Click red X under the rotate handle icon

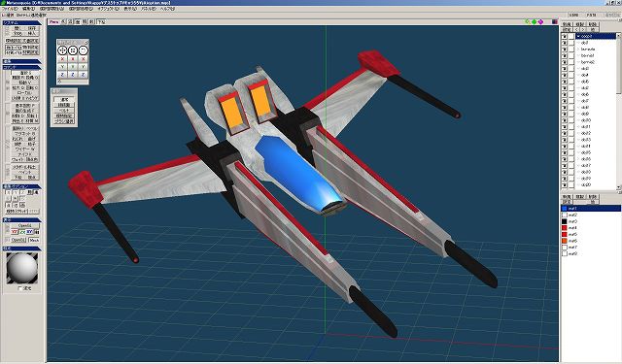83,59
